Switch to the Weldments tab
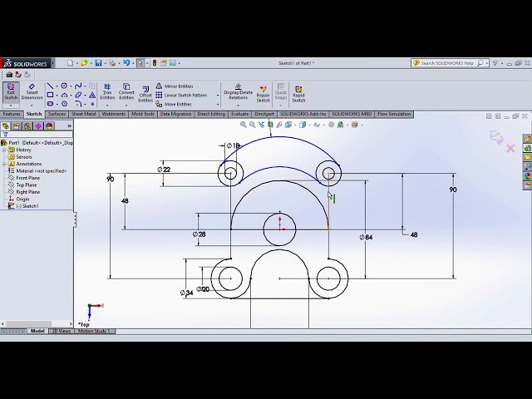Screen dimensions: 532x399 coord(114,114)
